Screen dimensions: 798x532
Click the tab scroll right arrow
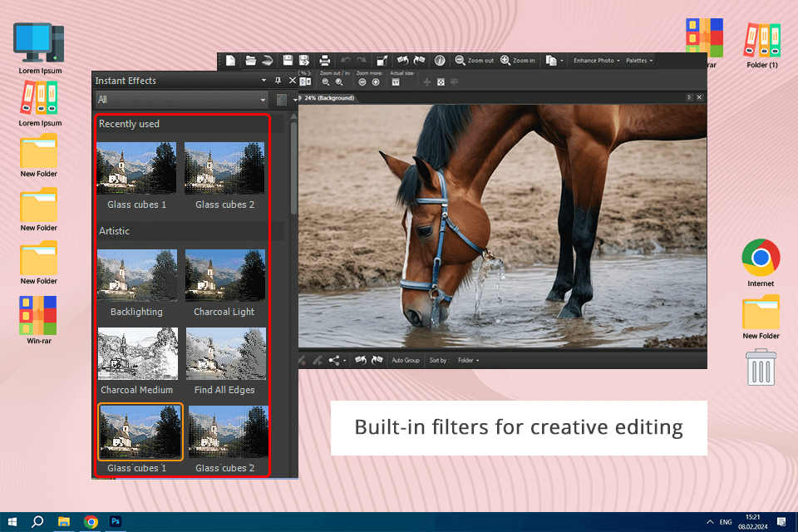[689, 97]
